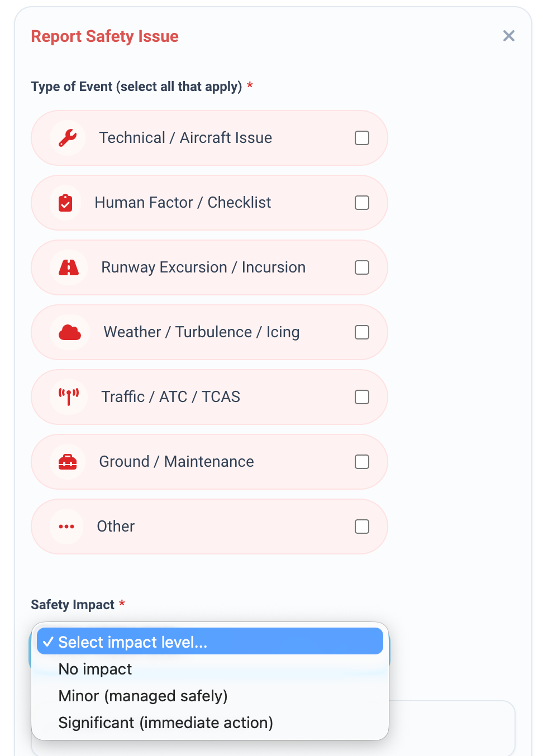Choose "No impact" from impact dropdown

coord(96,669)
